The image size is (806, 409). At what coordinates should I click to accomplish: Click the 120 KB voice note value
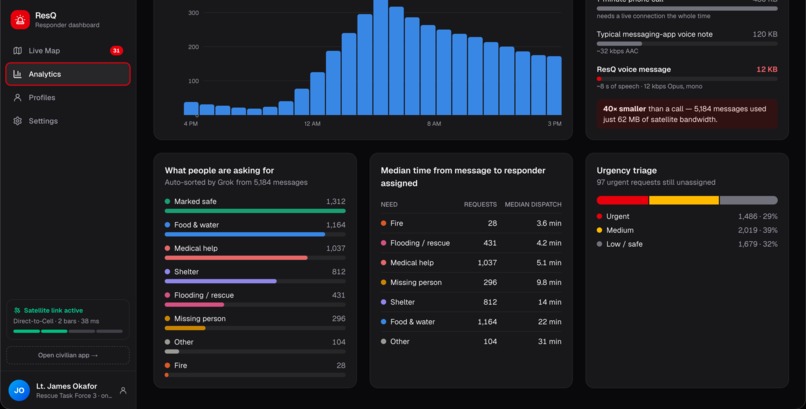pos(765,34)
